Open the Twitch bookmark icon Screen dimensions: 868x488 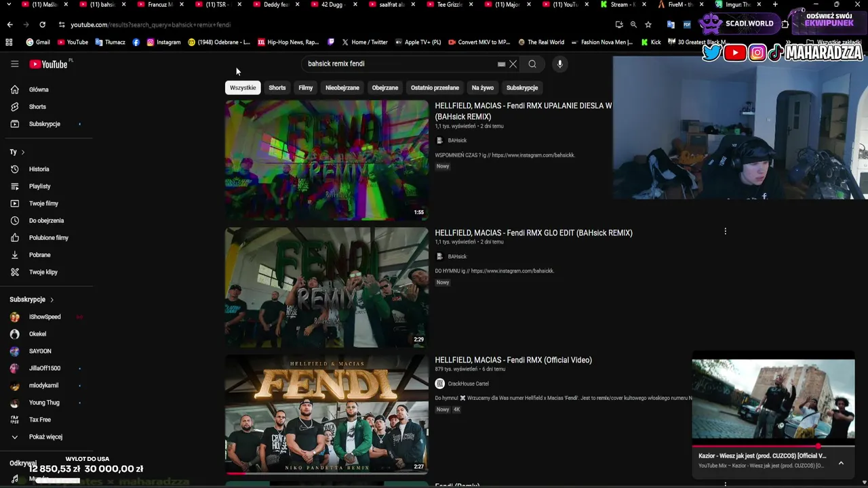click(331, 42)
